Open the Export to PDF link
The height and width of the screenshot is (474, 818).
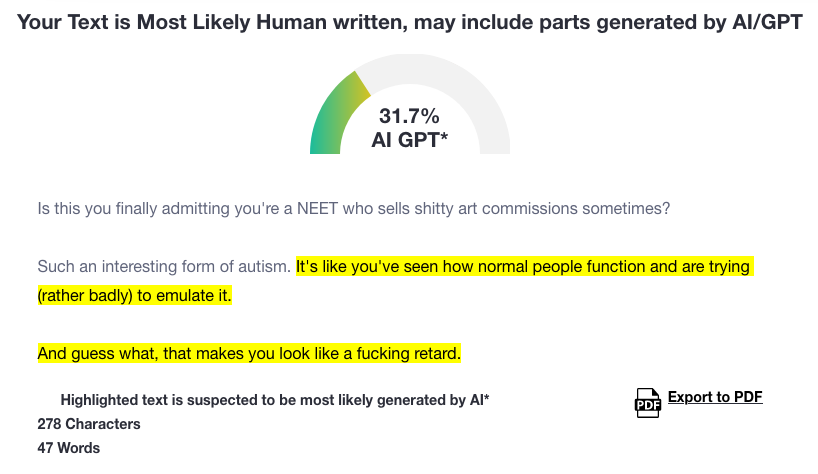tap(715, 397)
